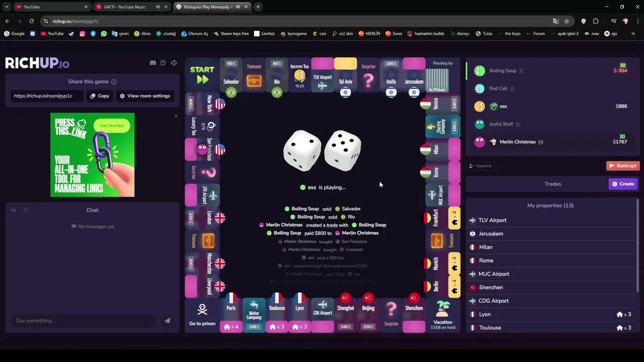
Task: Open Toulouse row in My properties
Action: (x=550, y=327)
